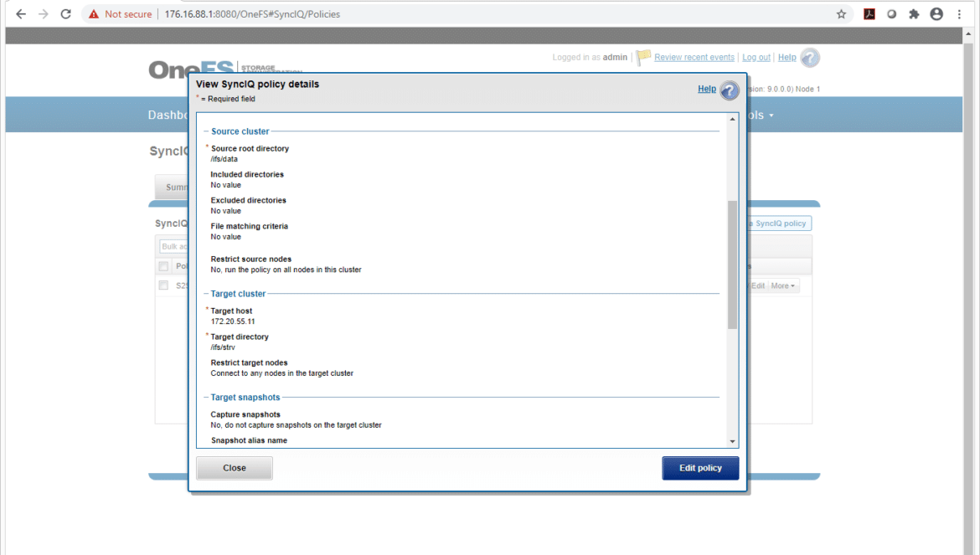Click the Edit policy button
Image resolution: width=980 pixels, height=555 pixels.
point(700,468)
